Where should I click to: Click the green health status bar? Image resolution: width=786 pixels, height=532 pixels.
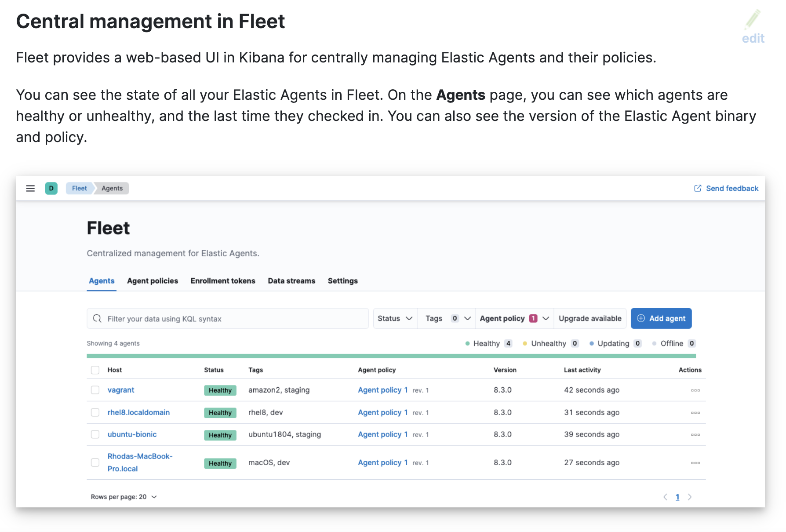[391, 354]
